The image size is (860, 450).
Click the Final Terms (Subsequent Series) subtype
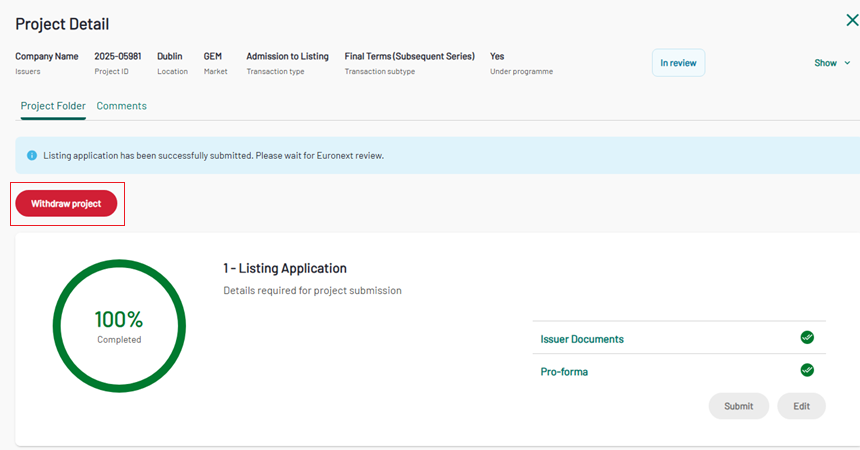(409, 57)
